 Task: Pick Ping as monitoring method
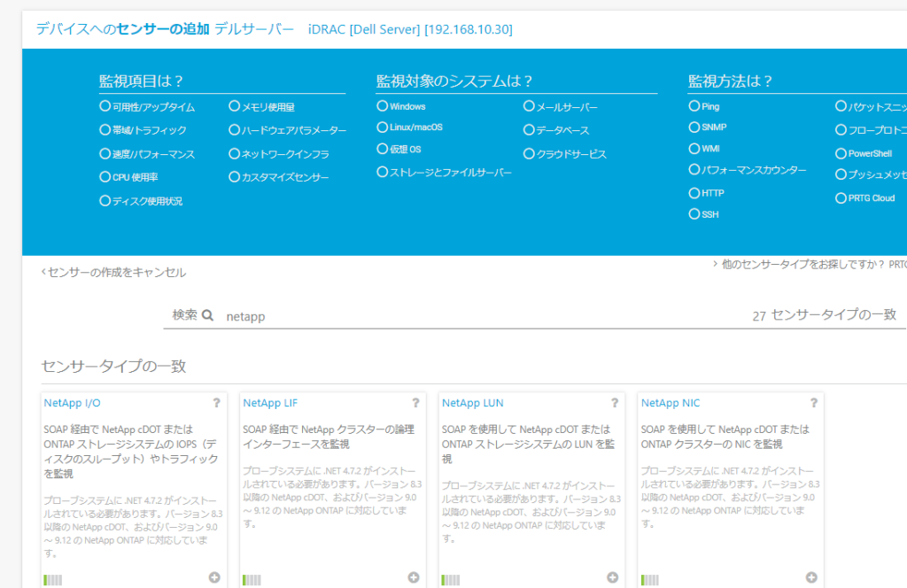(x=694, y=106)
